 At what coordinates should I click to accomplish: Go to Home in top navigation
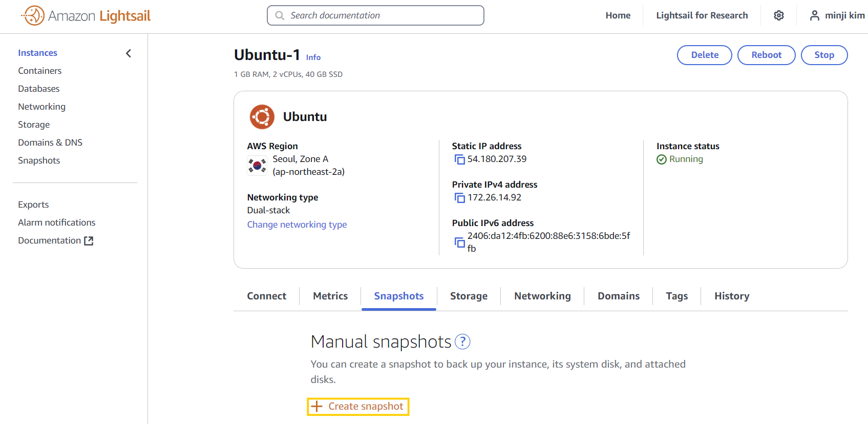pyautogui.click(x=618, y=15)
